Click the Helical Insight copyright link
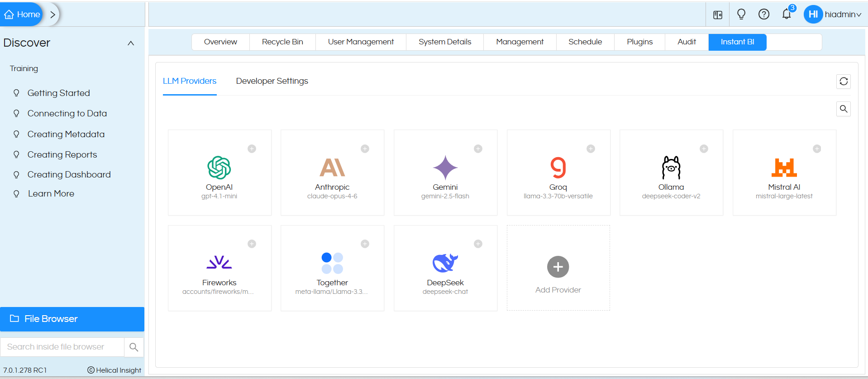Image resolution: width=868 pixels, height=379 pixels. [x=114, y=370]
